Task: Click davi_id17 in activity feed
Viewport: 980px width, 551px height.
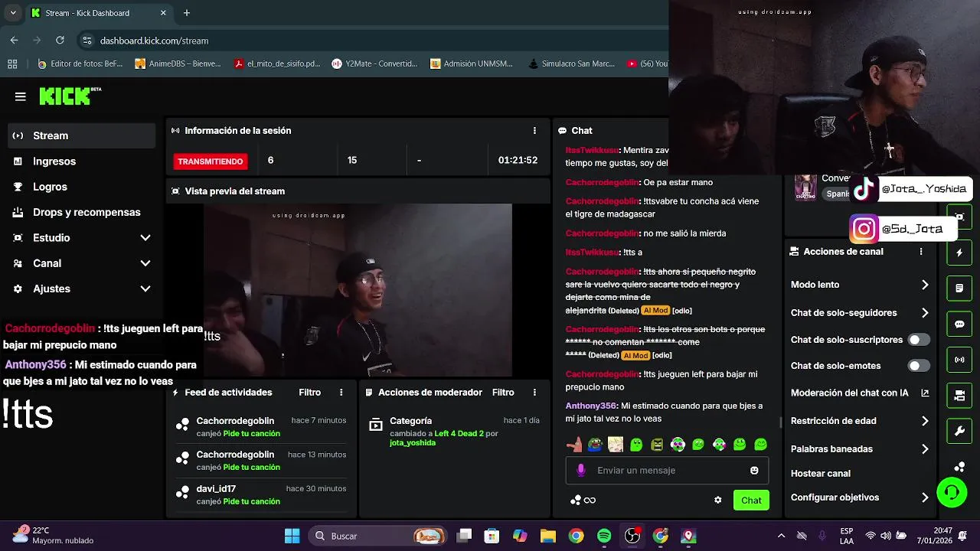Action: 216,489
